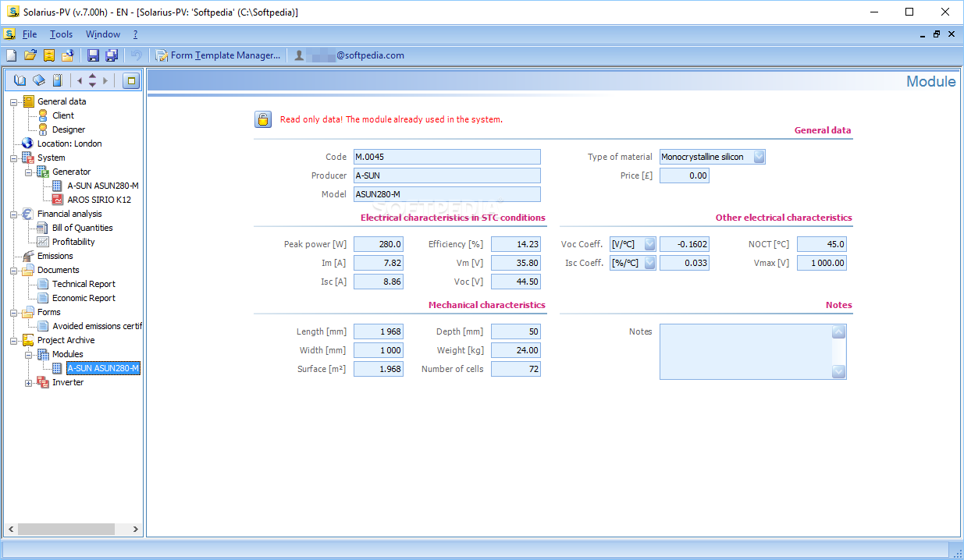
Task: Click the Code field with M.0045
Action: pyautogui.click(x=447, y=157)
